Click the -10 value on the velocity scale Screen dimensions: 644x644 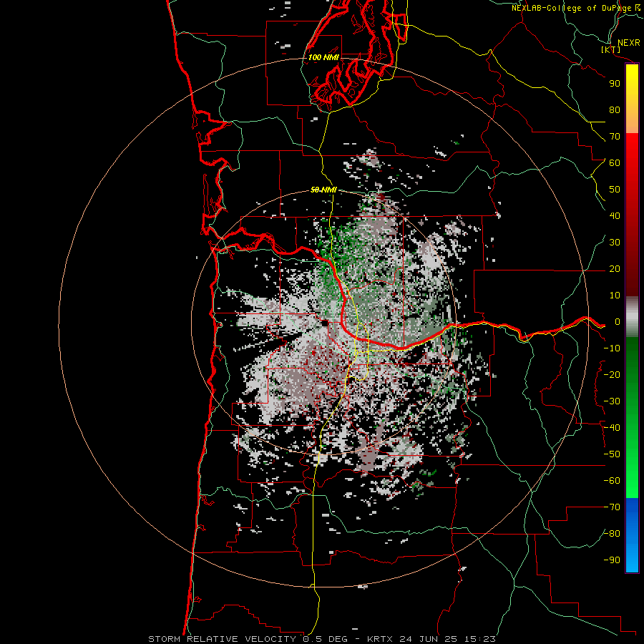(x=612, y=348)
